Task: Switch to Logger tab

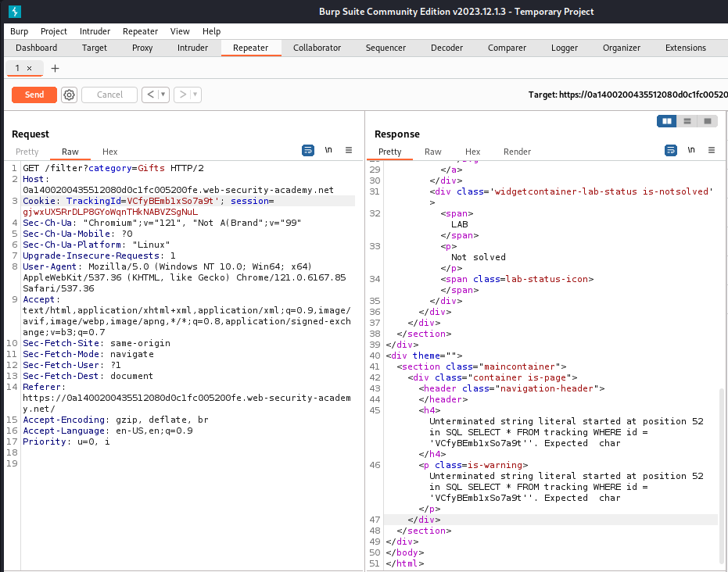Action: point(565,48)
